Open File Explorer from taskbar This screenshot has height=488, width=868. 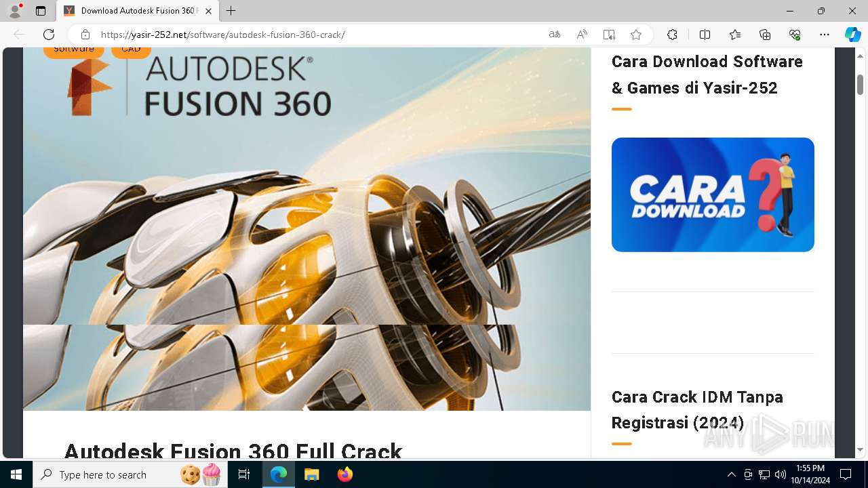point(311,474)
